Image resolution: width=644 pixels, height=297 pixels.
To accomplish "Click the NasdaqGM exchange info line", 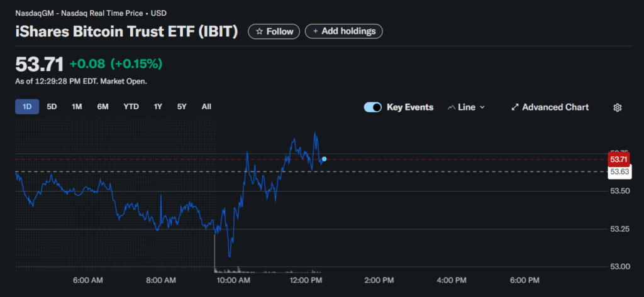I will [91, 13].
